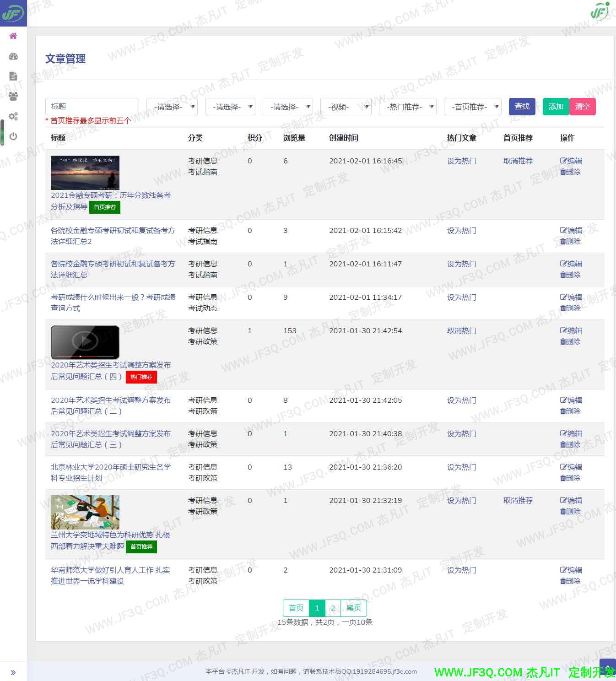
Task: Click the 编辑 icon for the 2021金融专硕考研 article
Action: (x=571, y=161)
